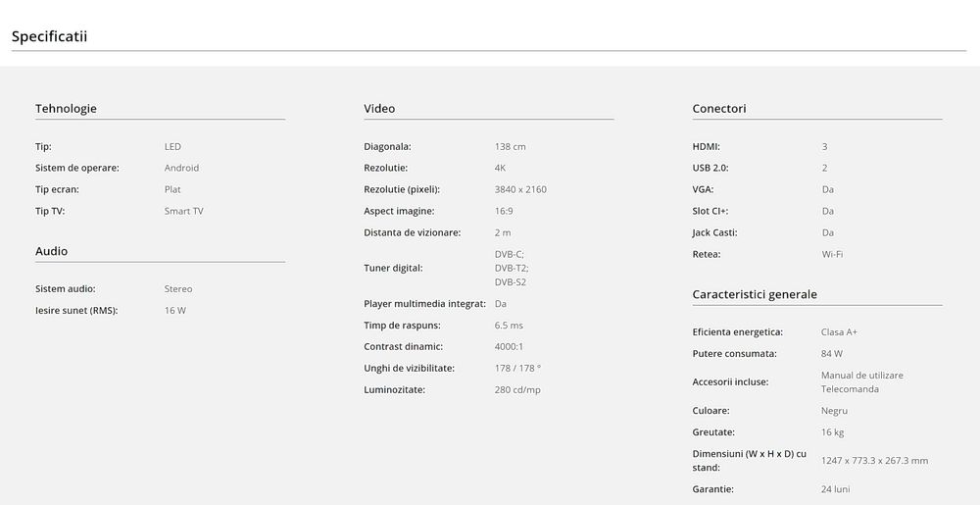Click the Sistem de operare label
The image size is (980, 505).
76,168
